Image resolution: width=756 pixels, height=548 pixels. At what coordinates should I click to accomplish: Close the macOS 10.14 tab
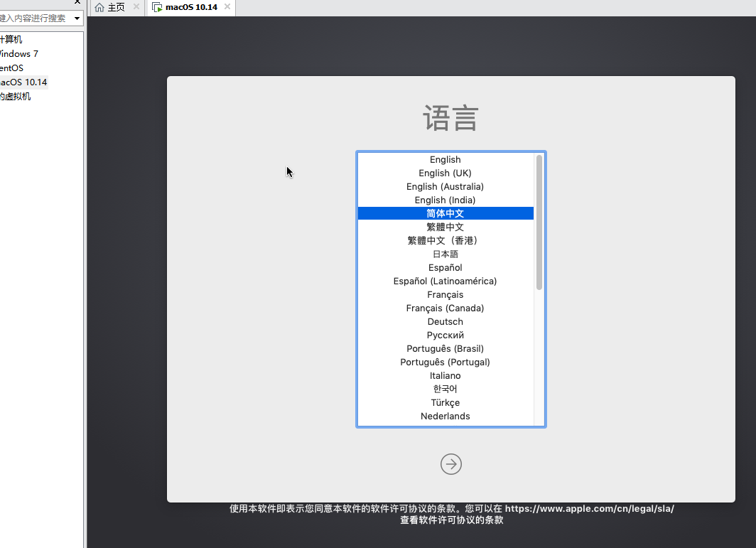click(227, 7)
